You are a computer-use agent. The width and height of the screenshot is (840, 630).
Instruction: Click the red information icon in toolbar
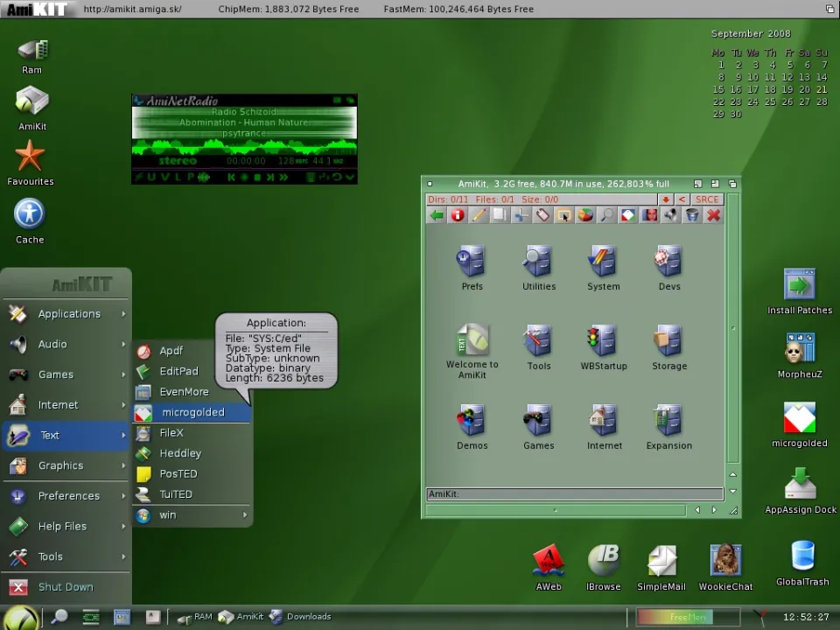tap(457, 215)
